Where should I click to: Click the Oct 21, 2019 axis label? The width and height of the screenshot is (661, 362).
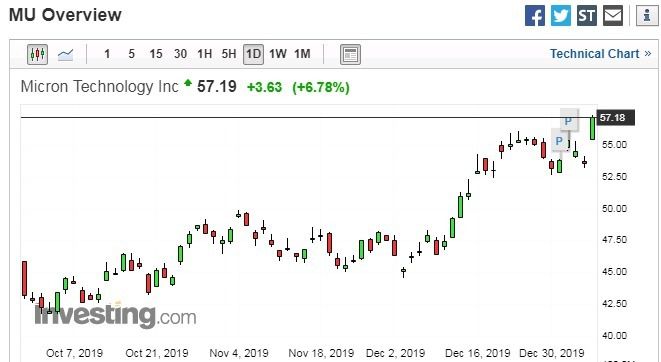(x=156, y=353)
